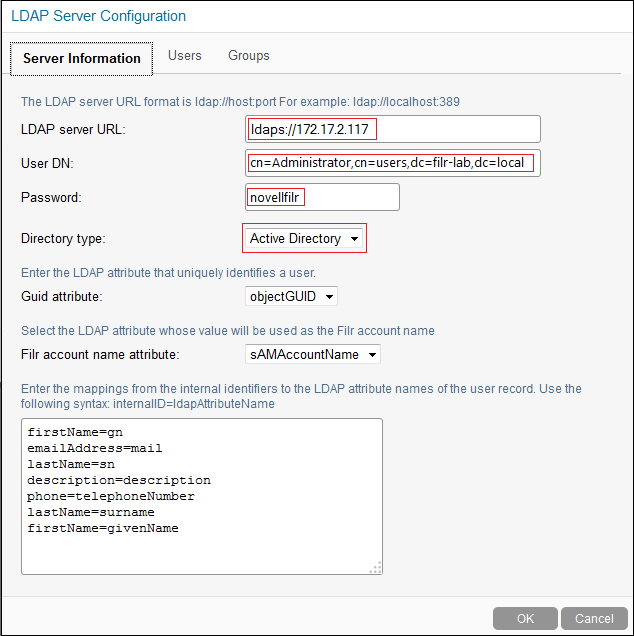This screenshot has height=636, width=634.
Task: Open the Directory type dropdown
Action: point(304,239)
